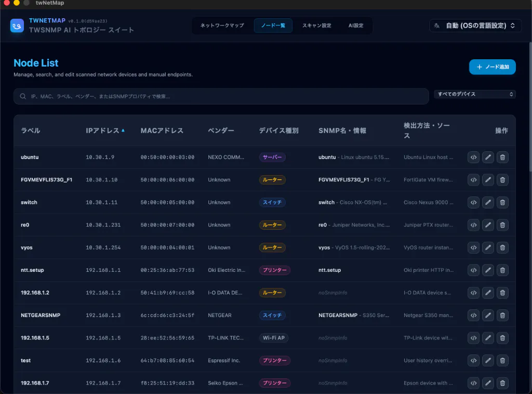Focus the node search input field
The image size is (532, 394).
coord(221,96)
